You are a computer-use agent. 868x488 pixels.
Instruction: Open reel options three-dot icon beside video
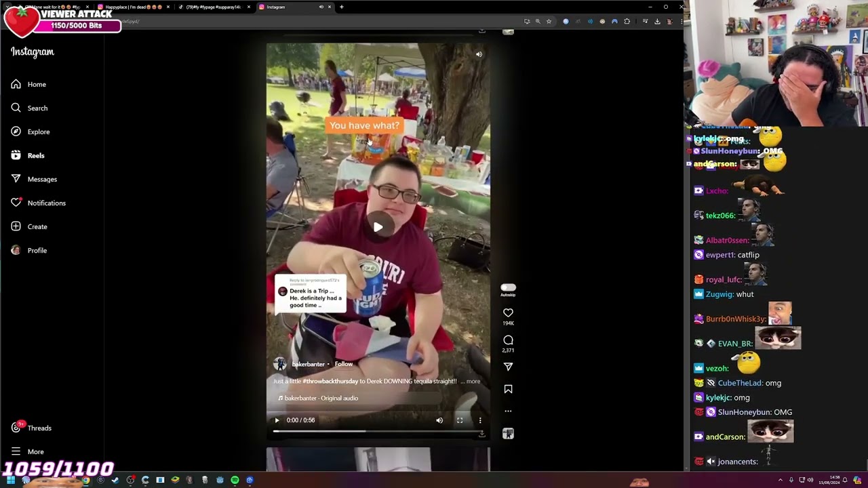tap(508, 411)
